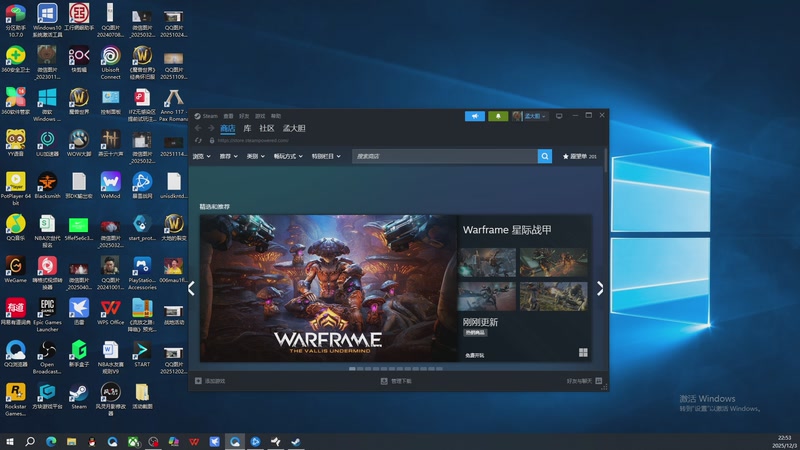Open the 查看 menu in Steam
Viewport: 800px width, 450px height.
229,116
